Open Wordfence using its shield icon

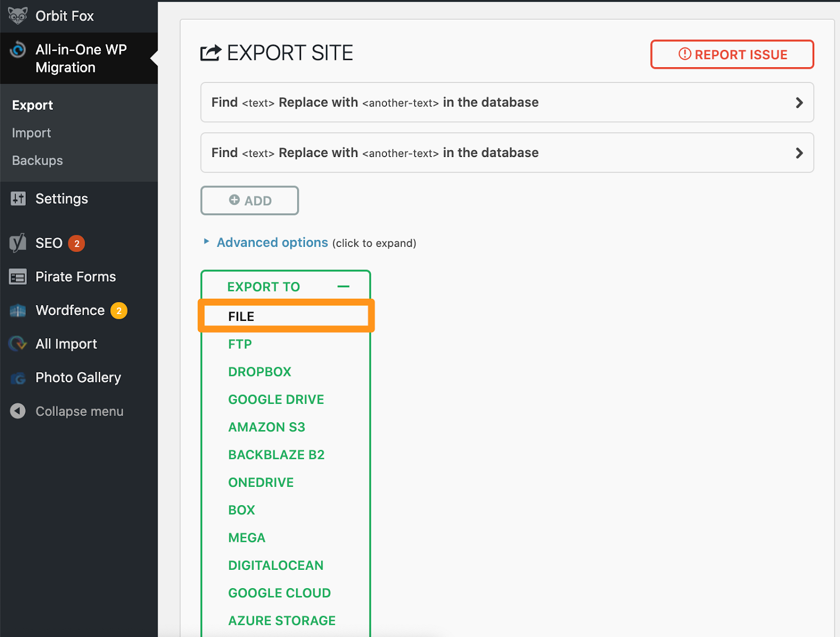click(17, 310)
